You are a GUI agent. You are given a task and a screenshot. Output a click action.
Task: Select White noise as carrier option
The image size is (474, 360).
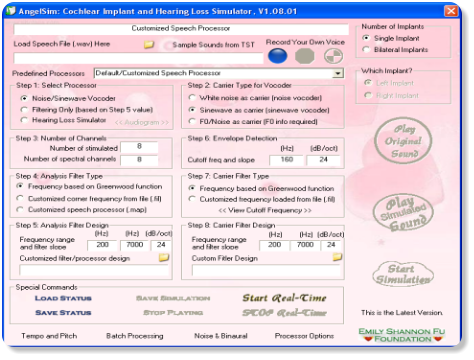(x=192, y=98)
